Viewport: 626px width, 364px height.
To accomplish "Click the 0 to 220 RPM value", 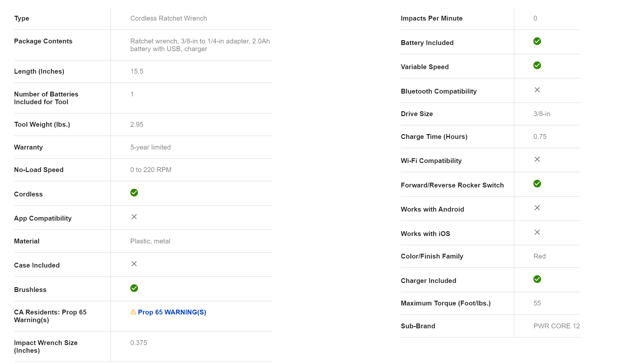I will click(151, 170).
